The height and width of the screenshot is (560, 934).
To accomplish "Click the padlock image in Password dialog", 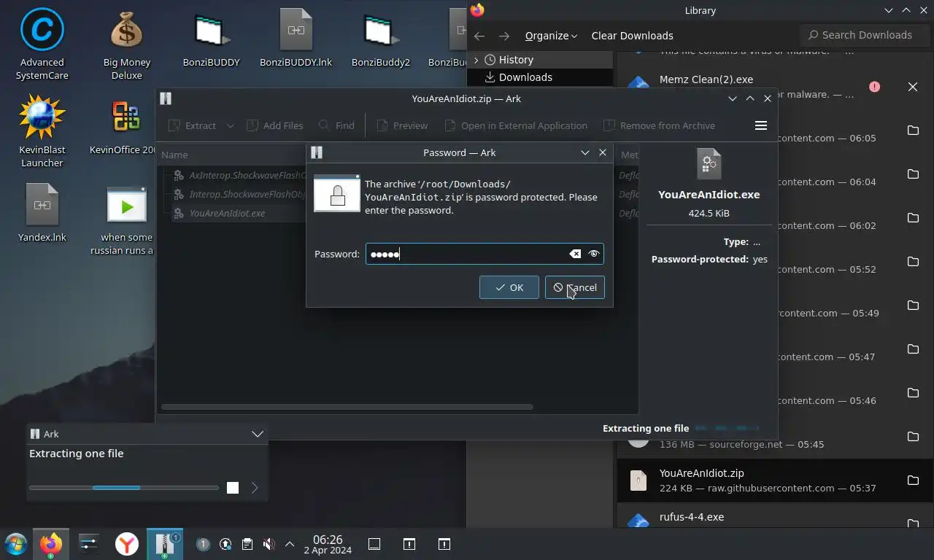I will point(337,194).
